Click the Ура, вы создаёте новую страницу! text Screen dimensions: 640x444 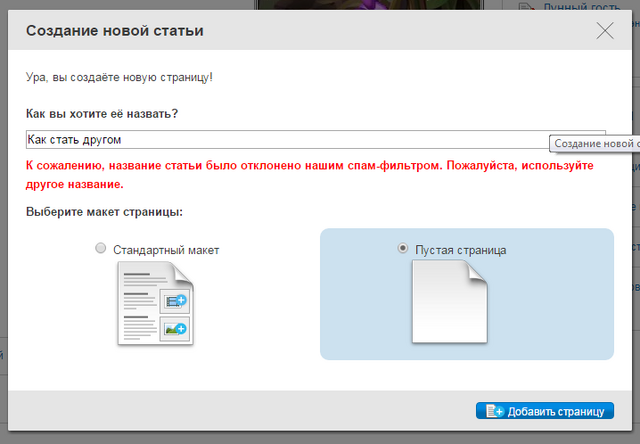point(119,77)
